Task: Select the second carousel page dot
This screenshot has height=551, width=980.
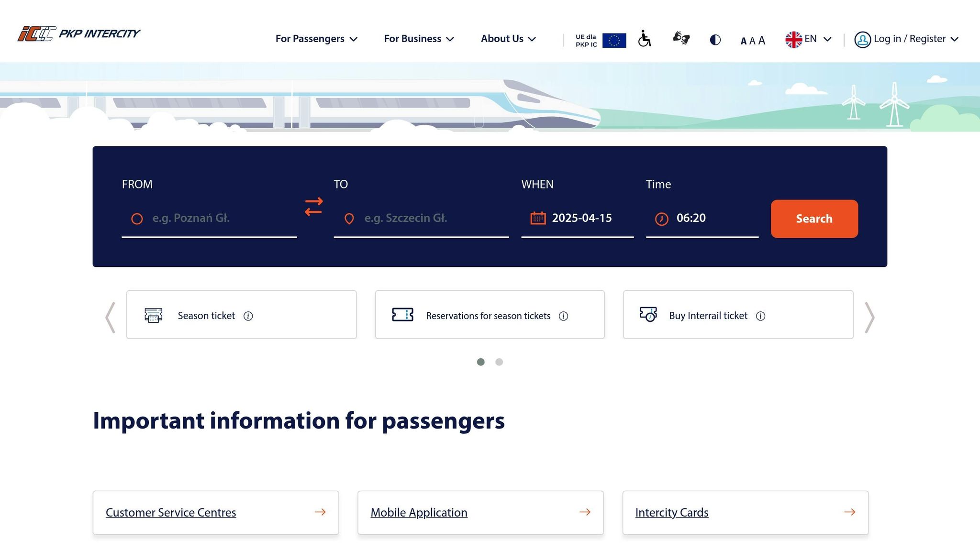Action: (x=499, y=362)
